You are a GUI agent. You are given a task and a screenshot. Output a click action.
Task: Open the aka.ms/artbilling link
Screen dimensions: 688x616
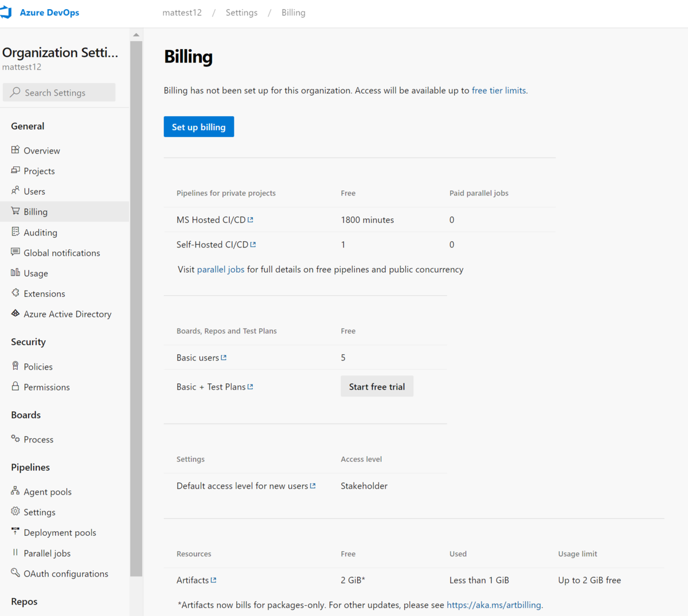[494, 605]
